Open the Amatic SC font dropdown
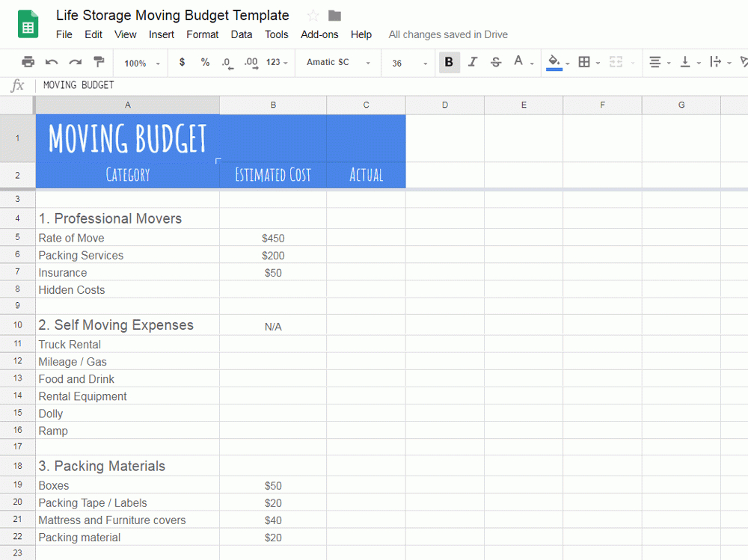 click(338, 62)
